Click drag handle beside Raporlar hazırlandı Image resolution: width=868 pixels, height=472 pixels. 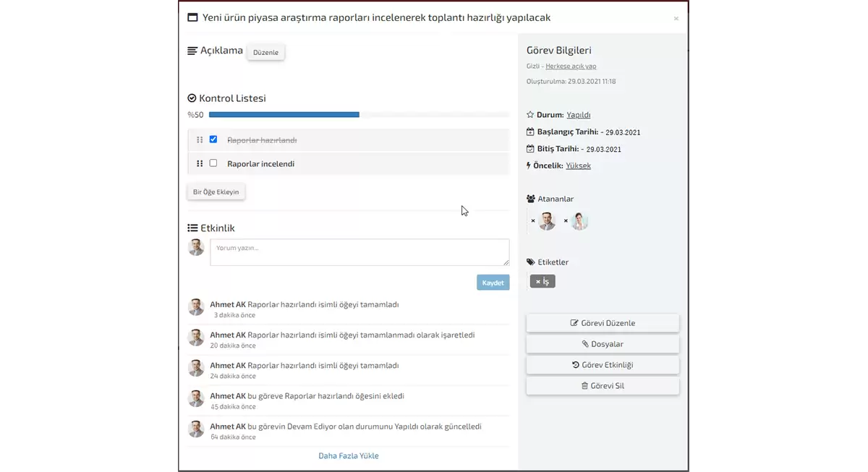[200, 140]
